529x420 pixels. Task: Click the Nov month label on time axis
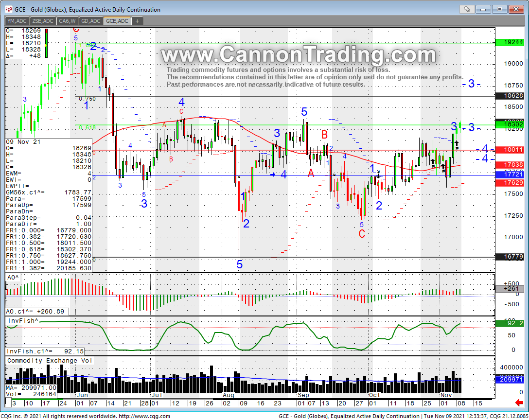point(446,395)
